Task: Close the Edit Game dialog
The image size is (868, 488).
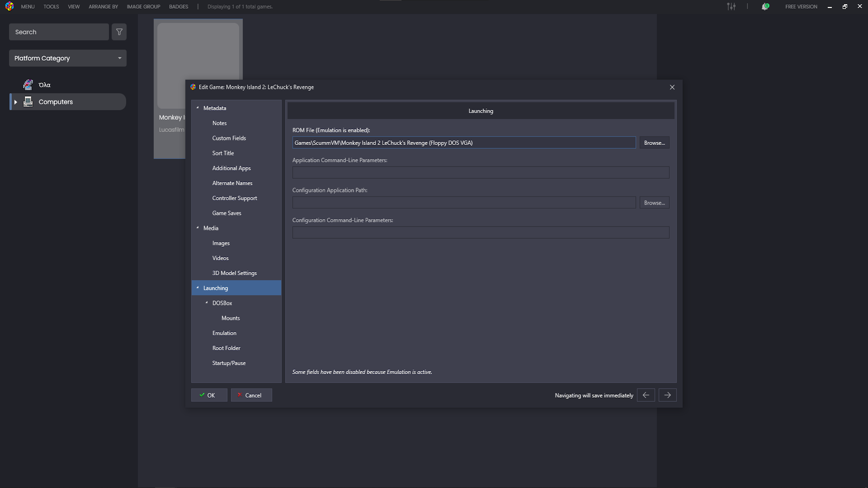Action: click(672, 87)
